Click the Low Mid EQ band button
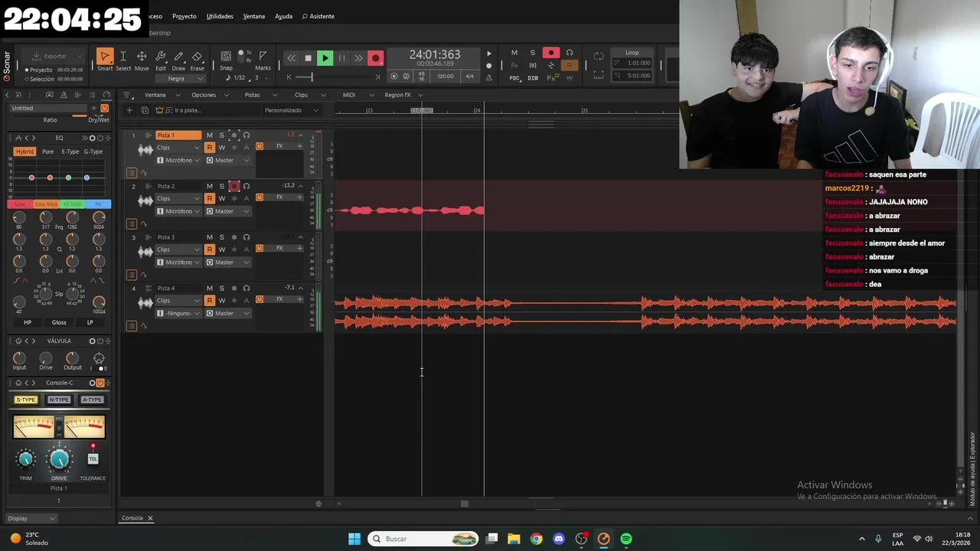The height and width of the screenshot is (551, 980). tap(46, 204)
